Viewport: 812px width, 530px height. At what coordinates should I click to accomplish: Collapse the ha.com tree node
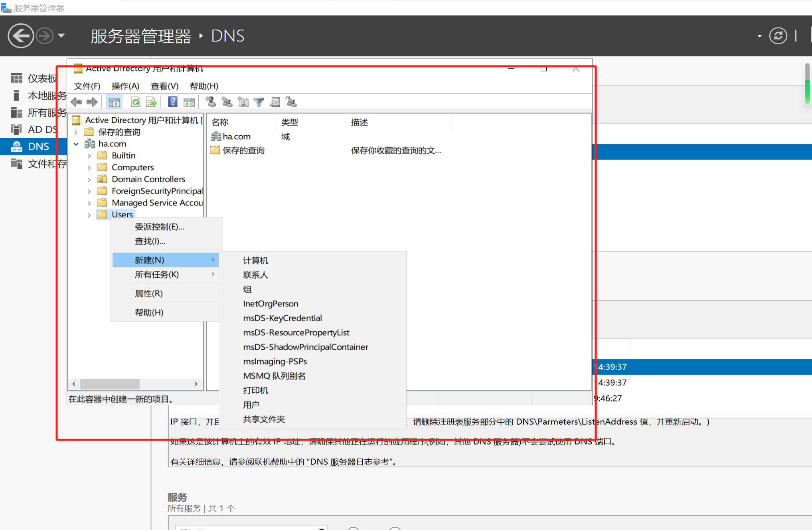point(76,144)
